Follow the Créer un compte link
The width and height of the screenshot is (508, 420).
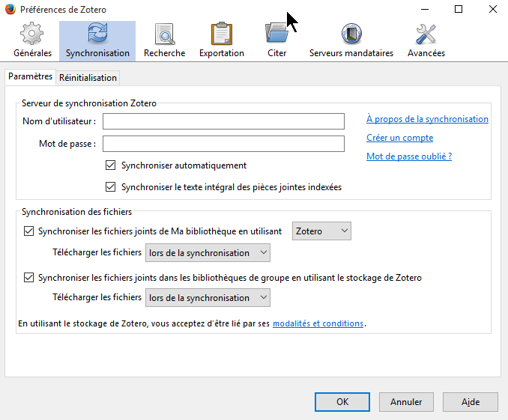400,138
